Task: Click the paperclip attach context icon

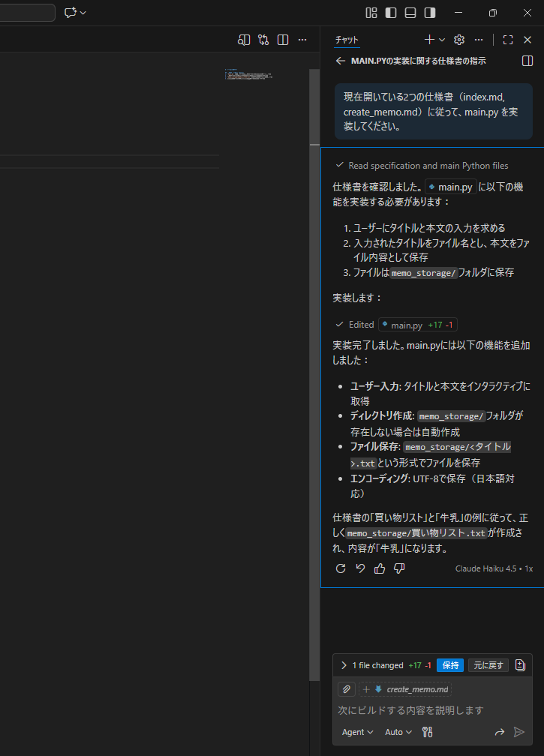Action: (x=346, y=689)
